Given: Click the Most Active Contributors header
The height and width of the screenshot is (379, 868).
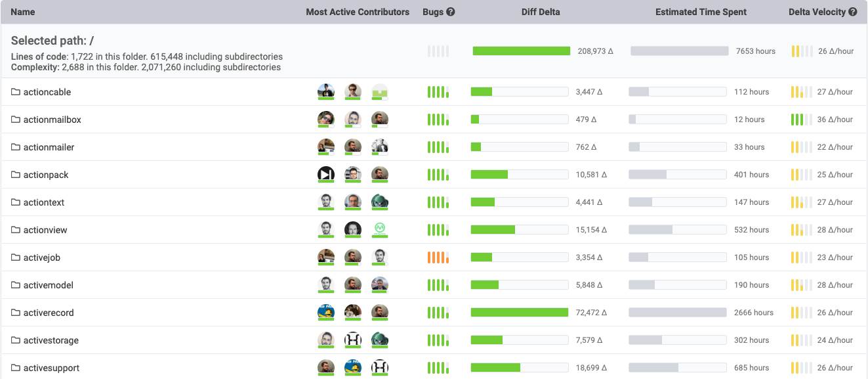Looking at the screenshot, I should coord(358,12).
